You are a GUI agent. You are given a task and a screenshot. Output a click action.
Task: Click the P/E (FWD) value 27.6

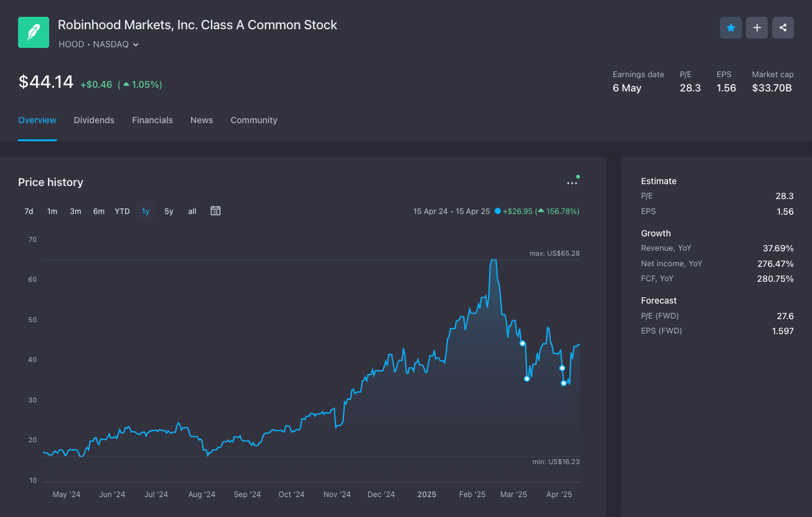click(785, 315)
